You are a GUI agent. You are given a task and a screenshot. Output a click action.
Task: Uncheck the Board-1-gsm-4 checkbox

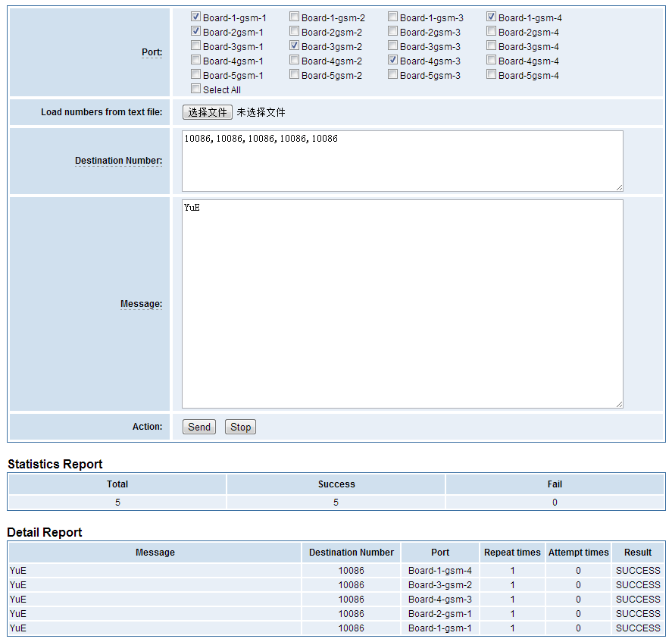[492, 17]
